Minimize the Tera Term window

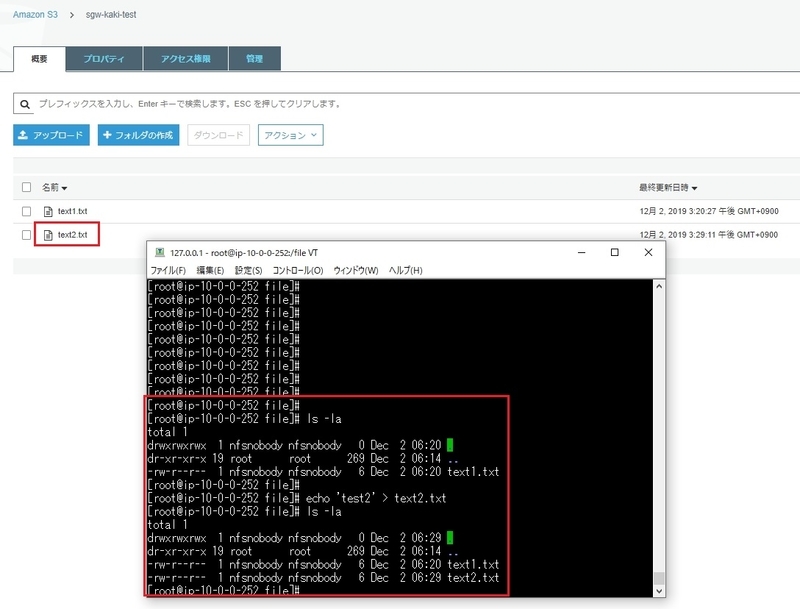click(582, 252)
